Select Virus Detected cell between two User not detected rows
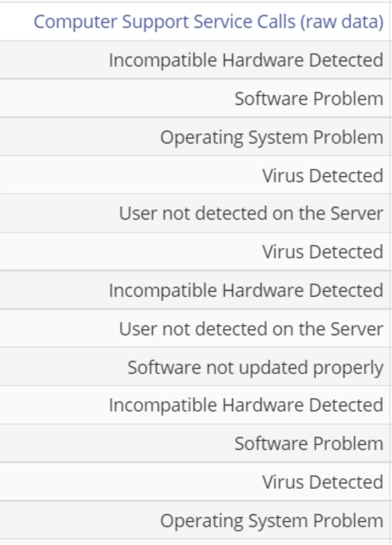Image resolution: width=392 pixels, height=545 pixels. (x=194, y=251)
